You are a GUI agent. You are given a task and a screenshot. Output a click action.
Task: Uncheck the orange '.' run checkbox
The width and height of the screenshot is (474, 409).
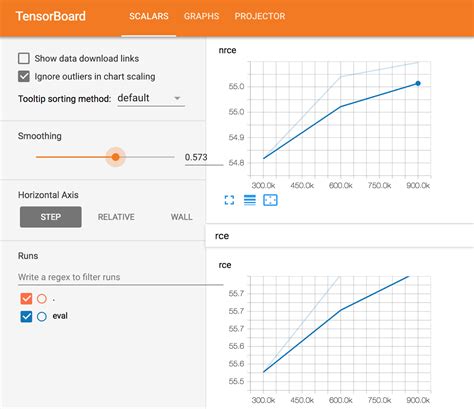pos(26,299)
